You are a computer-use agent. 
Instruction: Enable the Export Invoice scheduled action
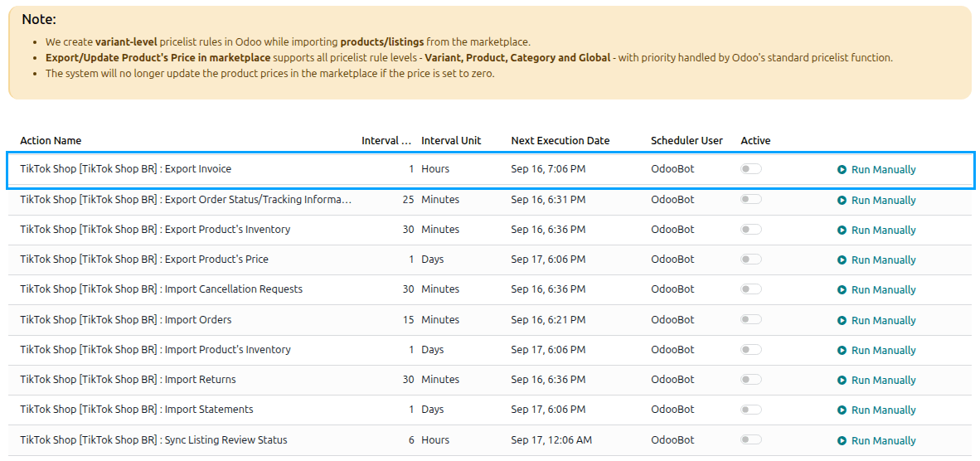pos(751,168)
